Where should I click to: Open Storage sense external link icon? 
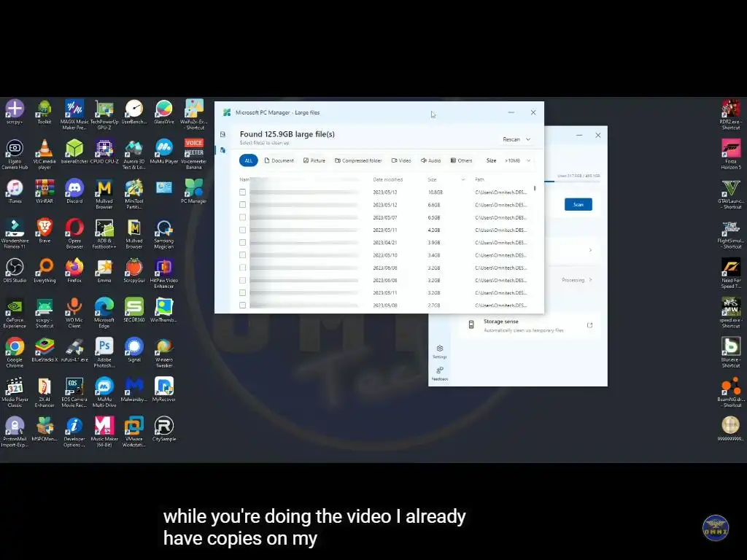coord(589,325)
